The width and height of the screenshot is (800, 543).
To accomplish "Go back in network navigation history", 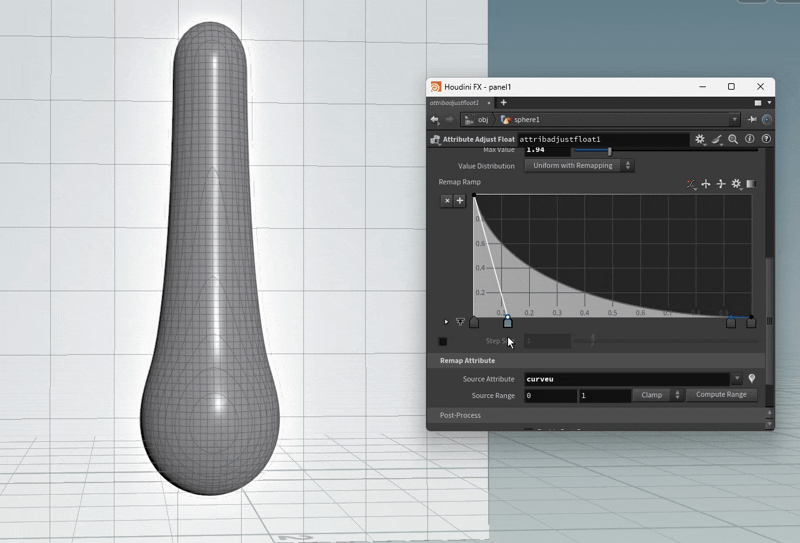I will click(435, 119).
